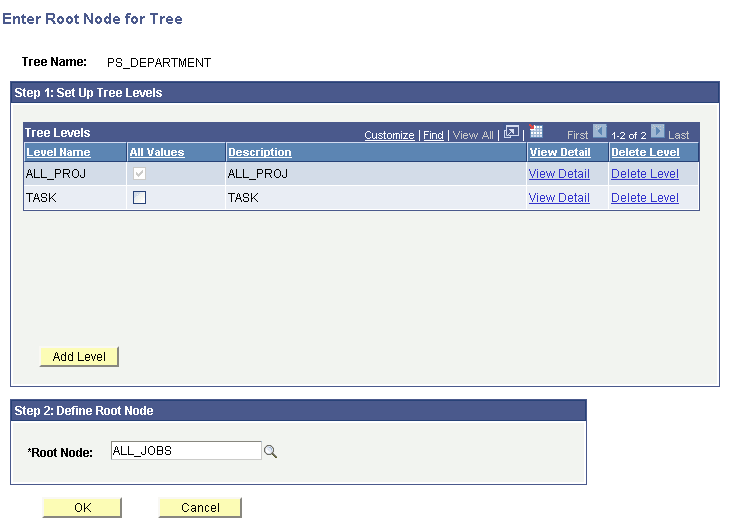Open grid in new window icon
Screen dimensions: 730x526
tap(511, 132)
